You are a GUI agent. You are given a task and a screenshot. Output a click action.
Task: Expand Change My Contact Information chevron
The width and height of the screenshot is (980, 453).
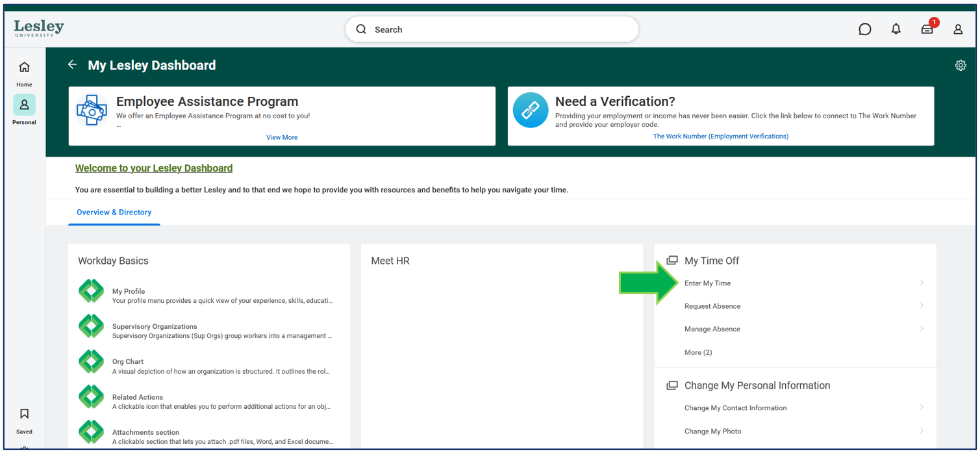pos(922,408)
